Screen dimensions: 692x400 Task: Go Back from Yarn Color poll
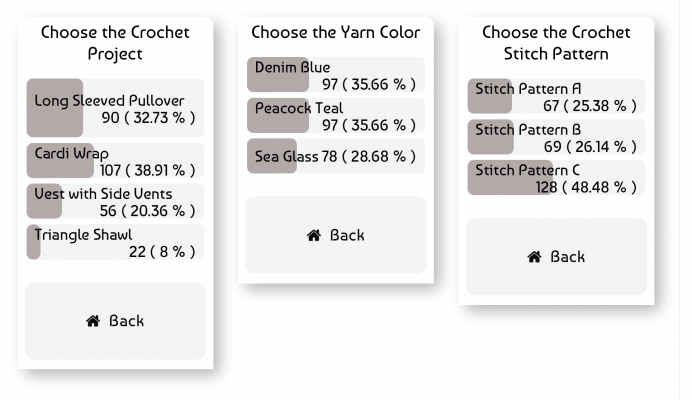(336, 235)
